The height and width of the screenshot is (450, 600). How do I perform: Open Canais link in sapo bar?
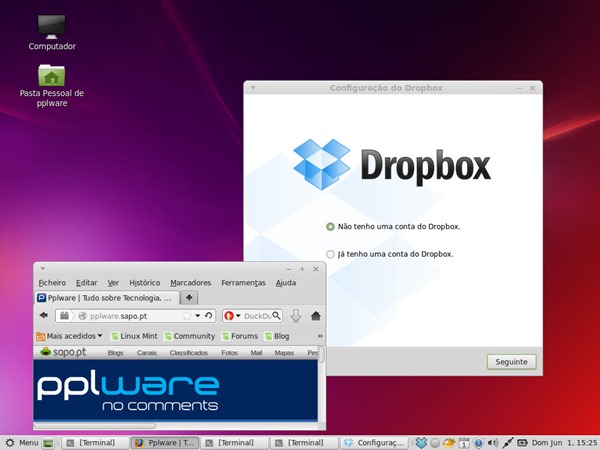coord(147,353)
